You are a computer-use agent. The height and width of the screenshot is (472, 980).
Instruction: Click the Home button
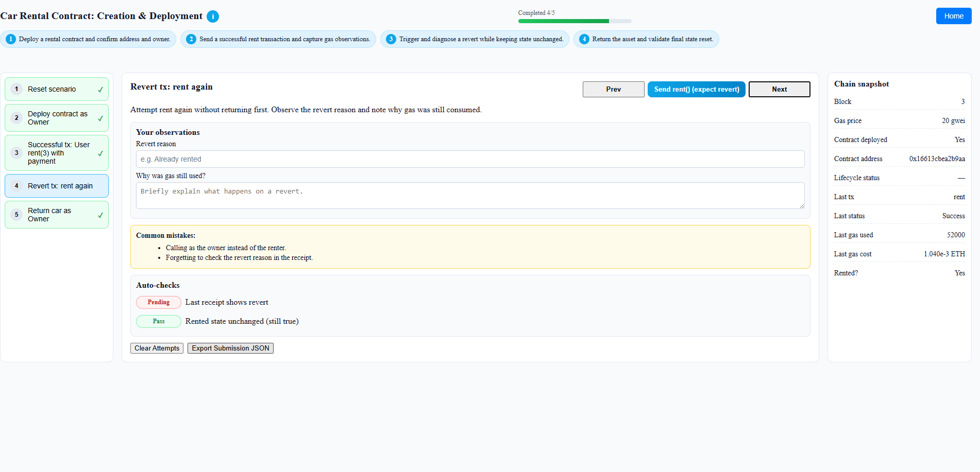click(953, 16)
